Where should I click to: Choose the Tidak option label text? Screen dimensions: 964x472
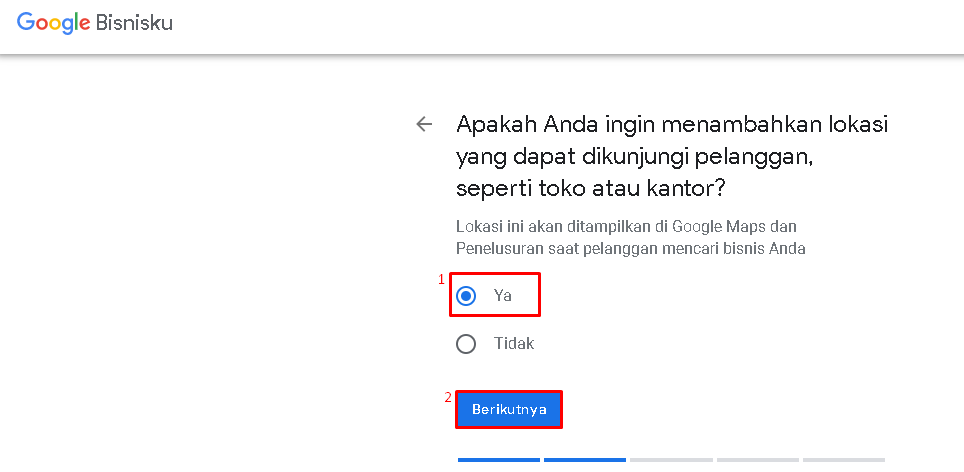point(514,343)
